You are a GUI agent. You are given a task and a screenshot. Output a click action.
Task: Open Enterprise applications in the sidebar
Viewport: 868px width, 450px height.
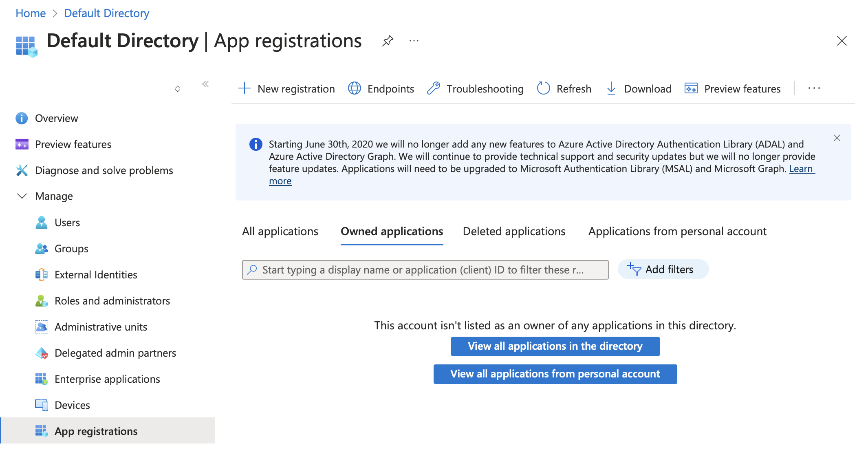107,379
